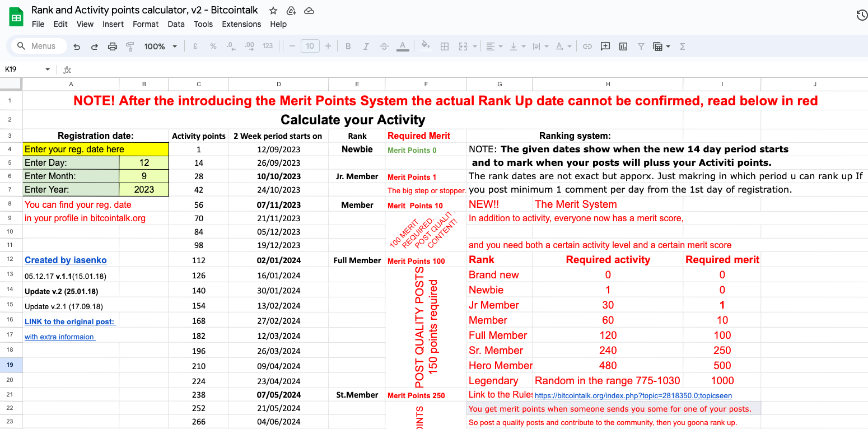
Task: Open the Tools menu
Action: [x=203, y=24]
